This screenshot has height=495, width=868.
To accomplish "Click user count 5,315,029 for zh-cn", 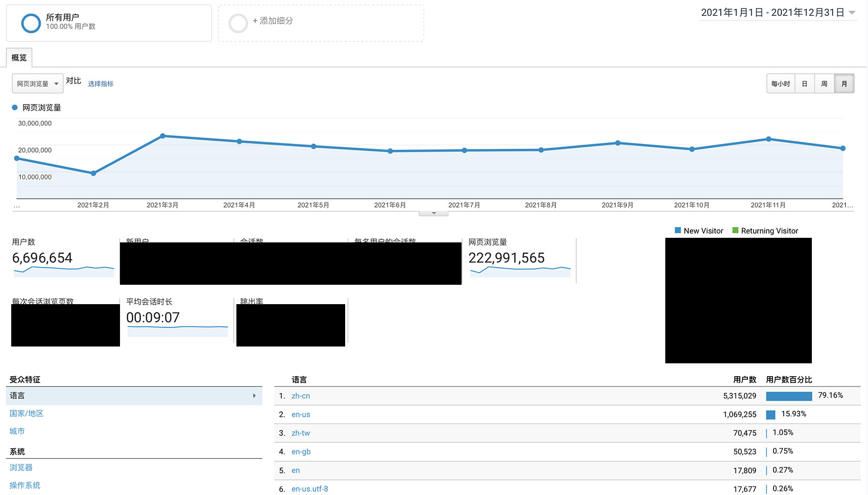I will (x=739, y=396).
